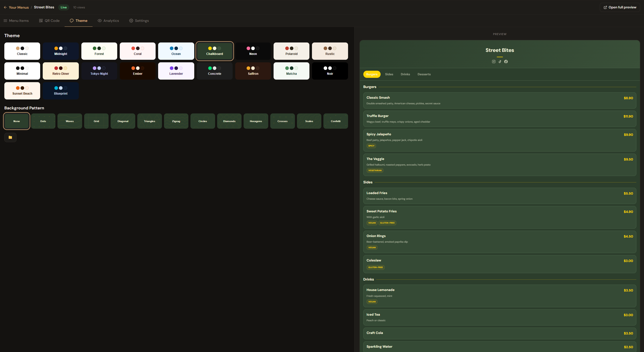The image size is (644, 352).
Task: Open the Analytics tab
Action: (108, 21)
